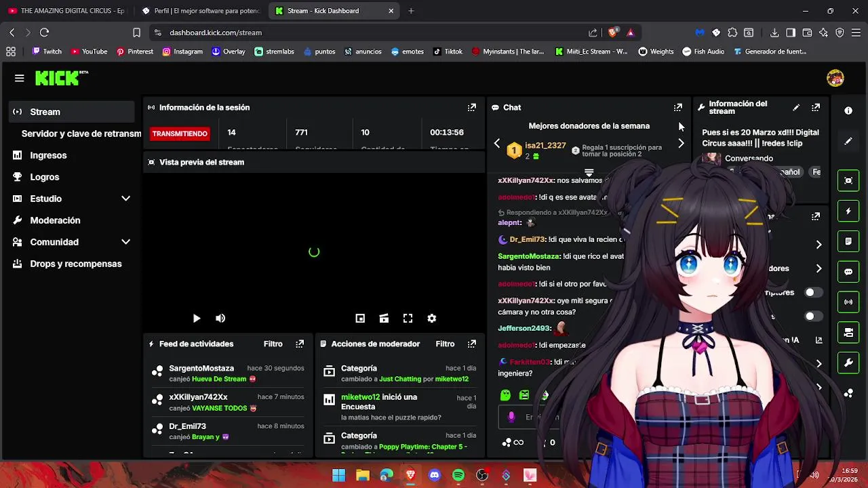Image resolution: width=868 pixels, height=488 pixels.
Task: Toggle activity feed lightning widget button
Action: 848,211
